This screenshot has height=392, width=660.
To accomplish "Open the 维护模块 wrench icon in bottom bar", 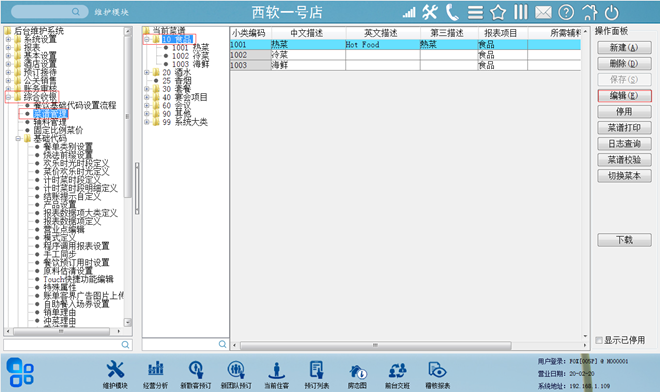I will 115,370.
